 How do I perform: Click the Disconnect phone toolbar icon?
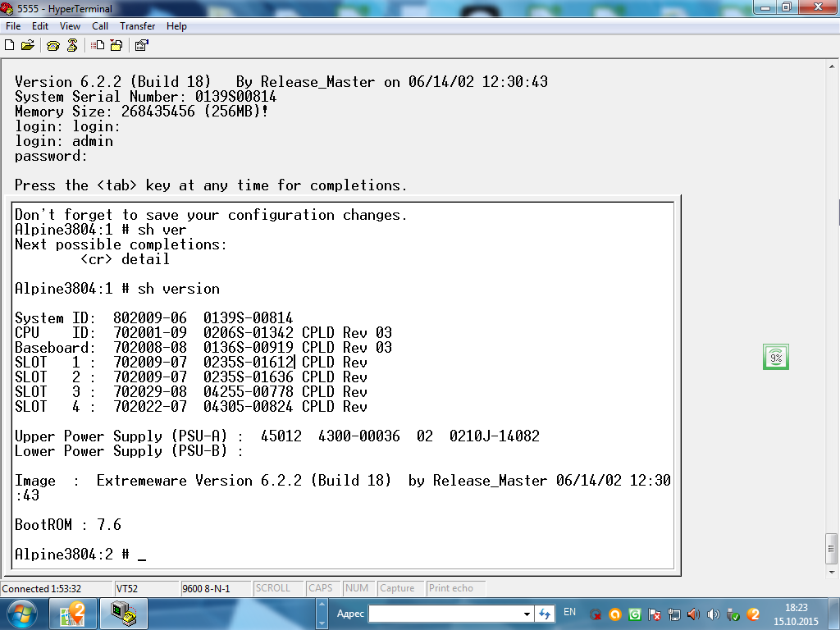pyautogui.click(x=72, y=46)
